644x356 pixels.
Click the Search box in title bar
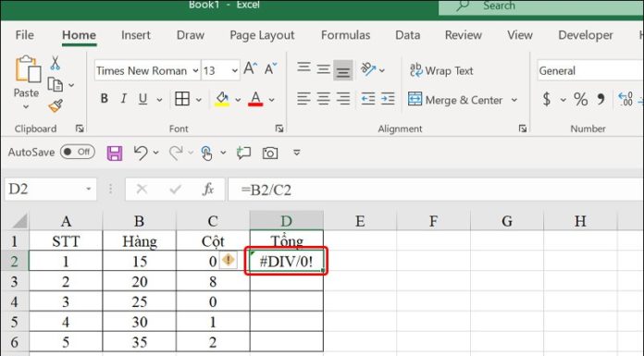(541, 6)
